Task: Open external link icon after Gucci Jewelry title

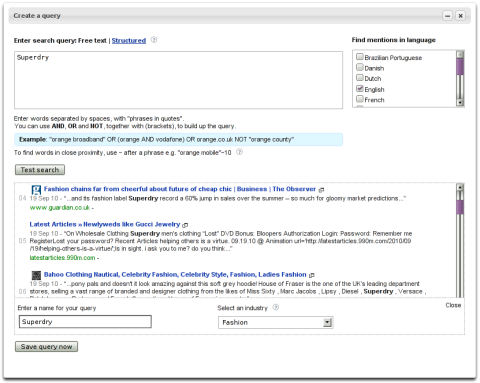Action: click(185, 225)
